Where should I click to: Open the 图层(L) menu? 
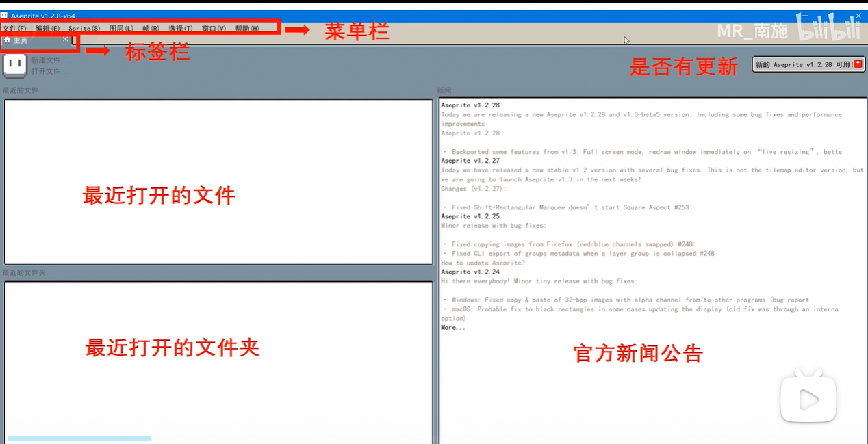(122, 29)
